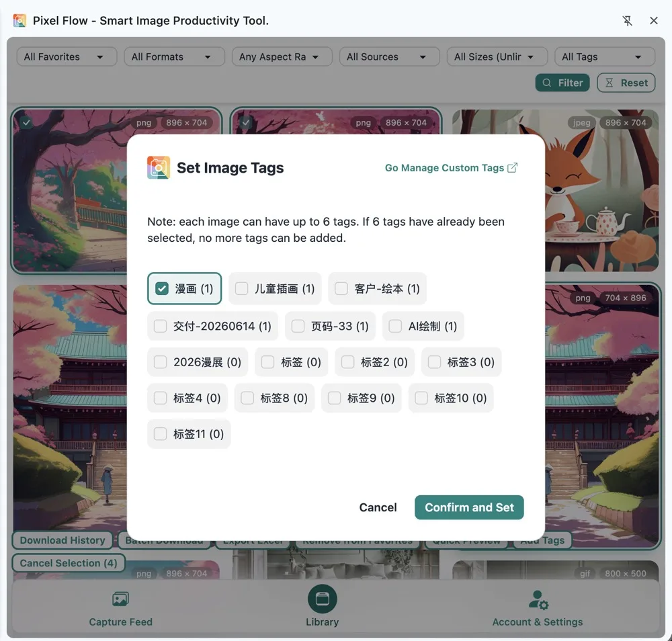The width and height of the screenshot is (672, 641).
Task: Click the Pixel Flow app logo in title bar
Action: tap(19, 21)
